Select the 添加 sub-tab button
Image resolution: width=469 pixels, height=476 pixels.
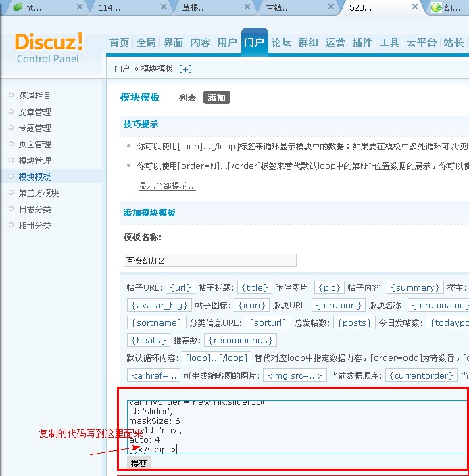217,97
